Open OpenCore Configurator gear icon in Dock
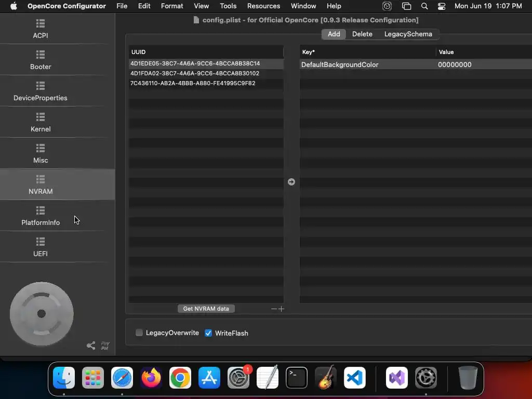Viewport: 532px width, 399px height. click(426, 378)
